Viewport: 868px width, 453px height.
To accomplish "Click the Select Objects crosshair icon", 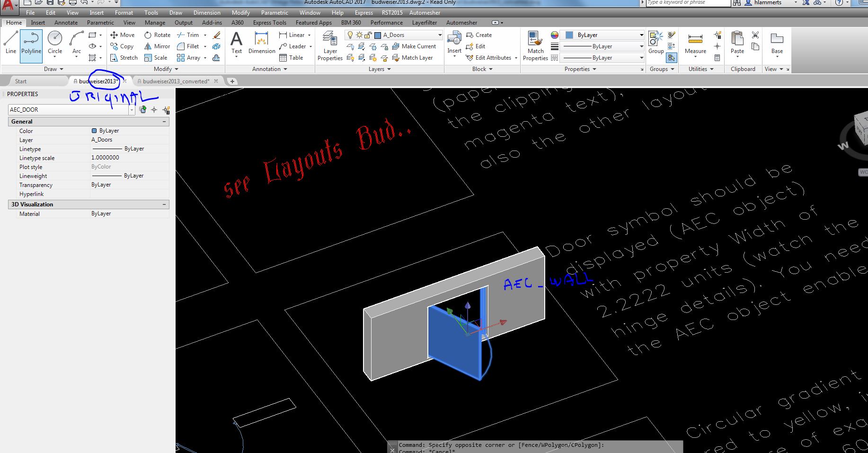I will 154,110.
